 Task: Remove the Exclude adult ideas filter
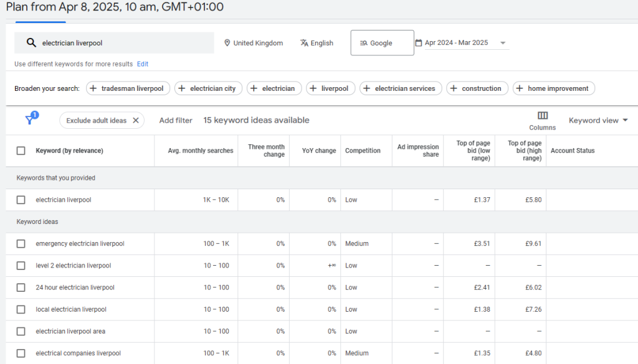click(x=136, y=120)
